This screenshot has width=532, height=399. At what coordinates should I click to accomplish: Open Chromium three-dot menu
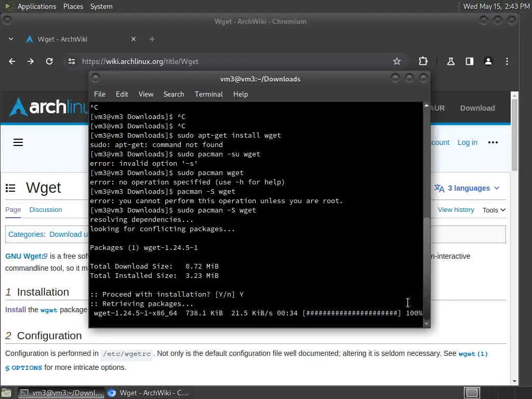coord(507,61)
